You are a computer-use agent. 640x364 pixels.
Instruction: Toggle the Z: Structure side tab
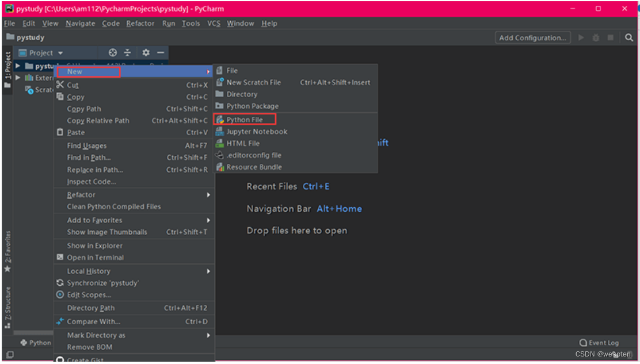[x=7, y=308]
